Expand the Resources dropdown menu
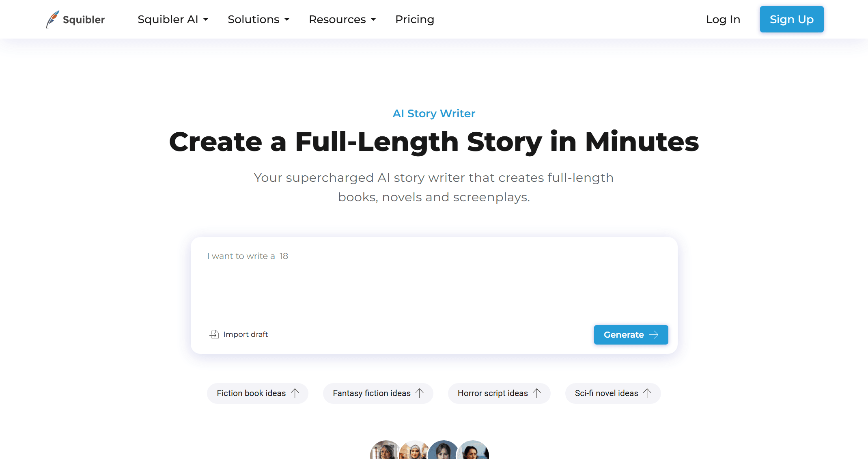This screenshot has width=868, height=459. [342, 19]
